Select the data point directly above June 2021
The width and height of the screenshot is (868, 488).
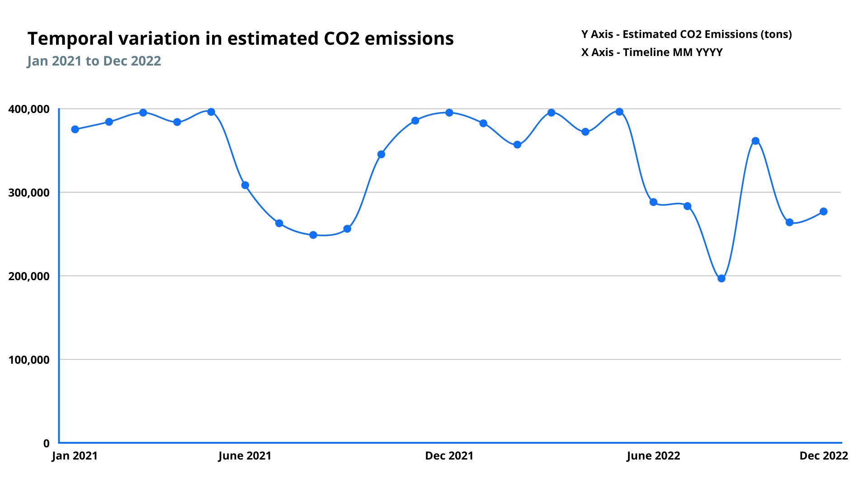point(245,185)
